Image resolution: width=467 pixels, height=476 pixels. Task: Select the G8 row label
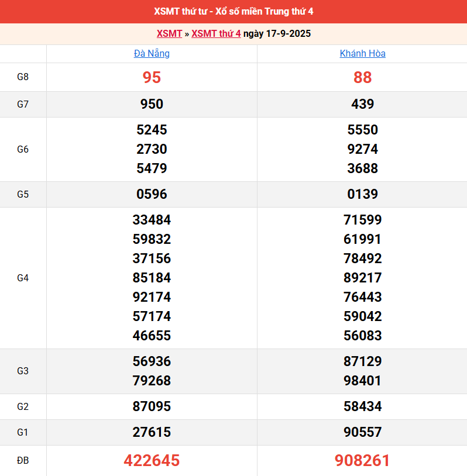click(x=23, y=77)
